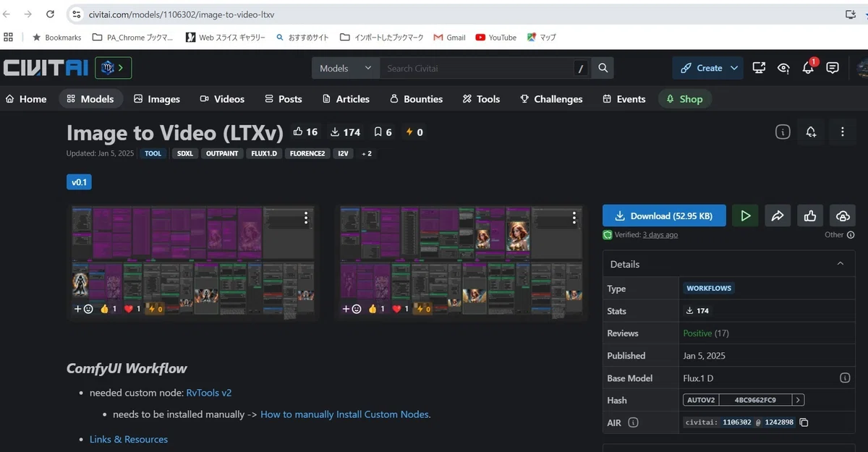The width and height of the screenshot is (868, 452).
Task: Open three-dot menu on second preview image
Action: 574,218
